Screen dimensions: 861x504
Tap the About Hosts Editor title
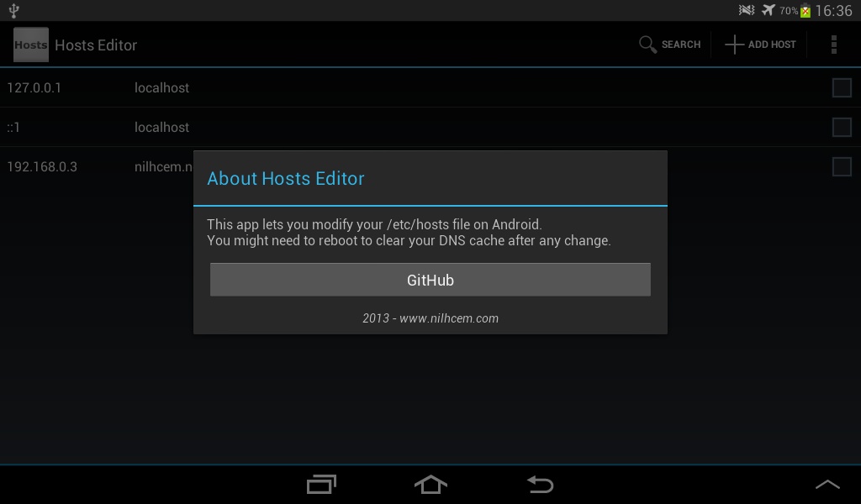(286, 178)
